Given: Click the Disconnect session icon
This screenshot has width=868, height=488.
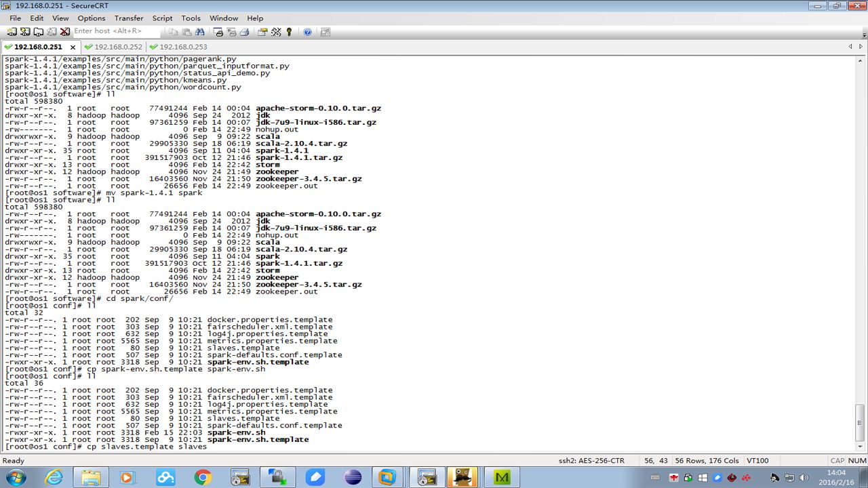Looking at the screenshot, I should click(65, 32).
